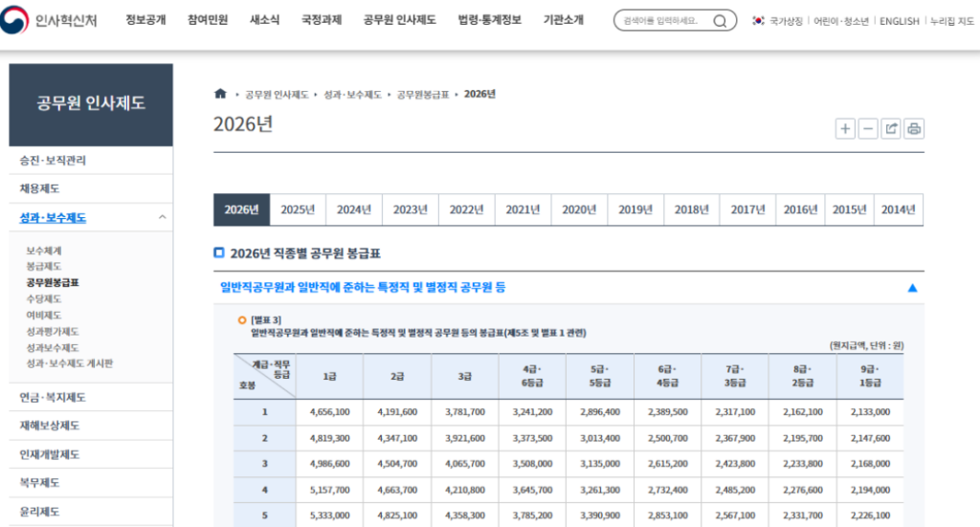This screenshot has width=980, height=527.
Task: Collapse the 일반직공무원 salary table accordion
Action: coord(912,287)
